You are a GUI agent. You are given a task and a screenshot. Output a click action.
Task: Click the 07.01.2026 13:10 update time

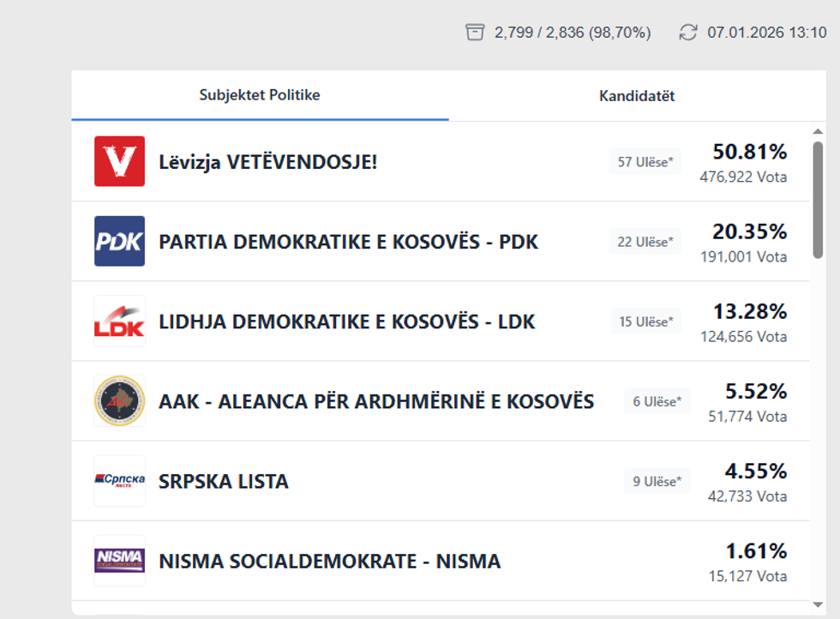766,33
